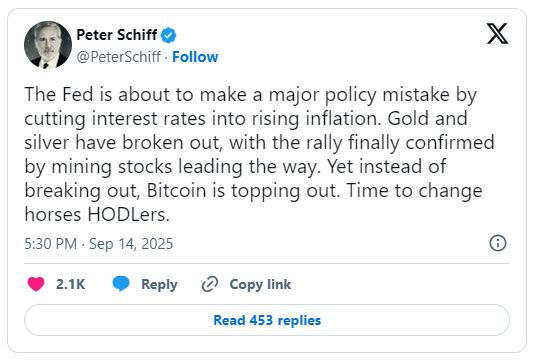Click the tweet's first line about the Fed
Image resolution: width=534 pixels, height=362 pixels.
click(250, 95)
